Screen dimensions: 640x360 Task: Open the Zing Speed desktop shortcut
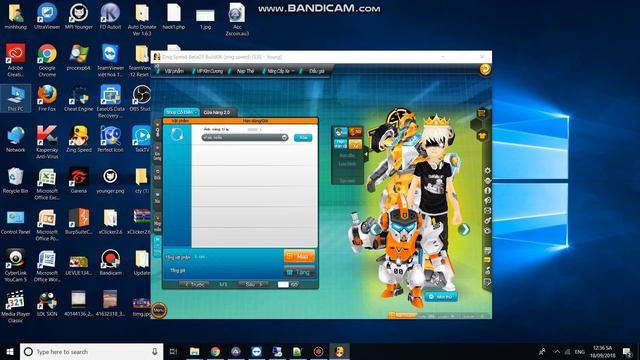[78, 140]
